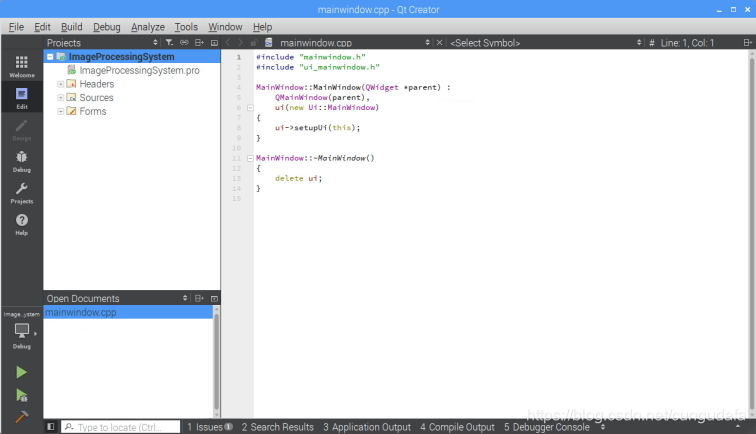
Task: Go forward in editor history
Action: tap(240, 42)
